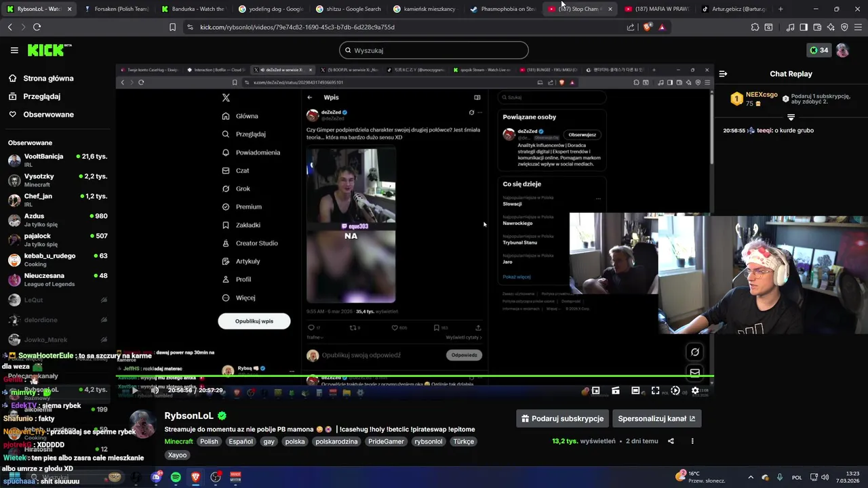Screen dimensions: 868x488
Task: Open the Minecraft category link
Action: [x=179, y=441]
